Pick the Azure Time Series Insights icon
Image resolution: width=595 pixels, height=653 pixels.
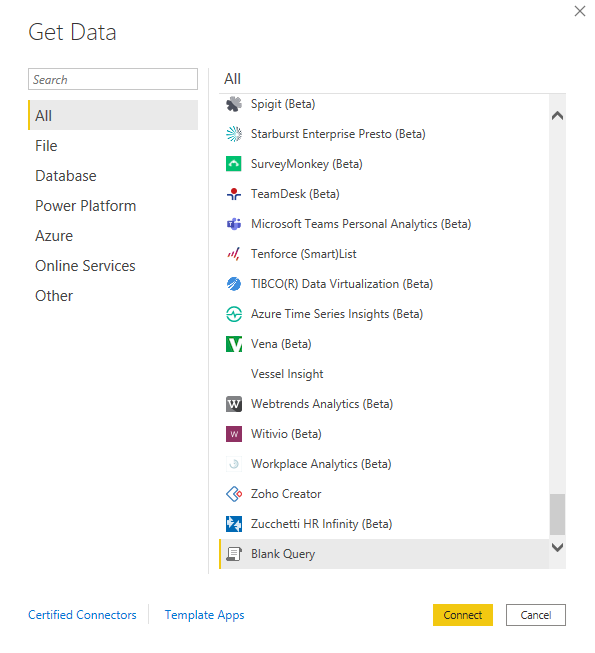point(234,314)
